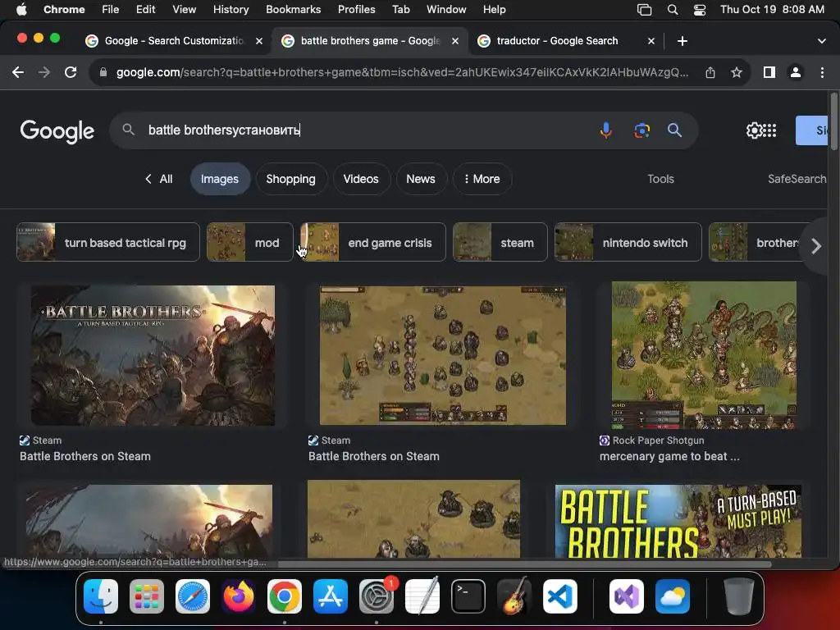Filter by end game crisis chip
The height and width of the screenshot is (630, 840).
[373, 243]
